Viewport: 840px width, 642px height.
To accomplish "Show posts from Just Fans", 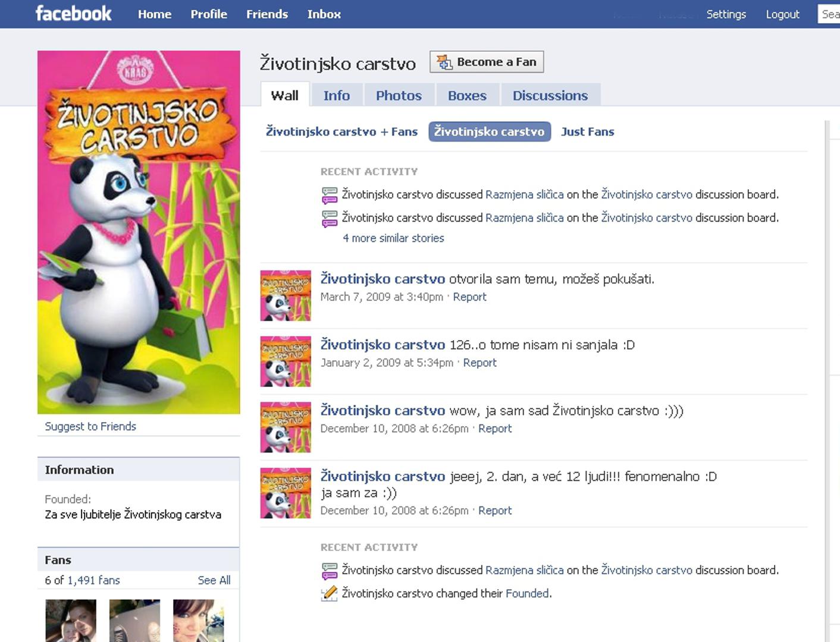I will tap(588, 131).
